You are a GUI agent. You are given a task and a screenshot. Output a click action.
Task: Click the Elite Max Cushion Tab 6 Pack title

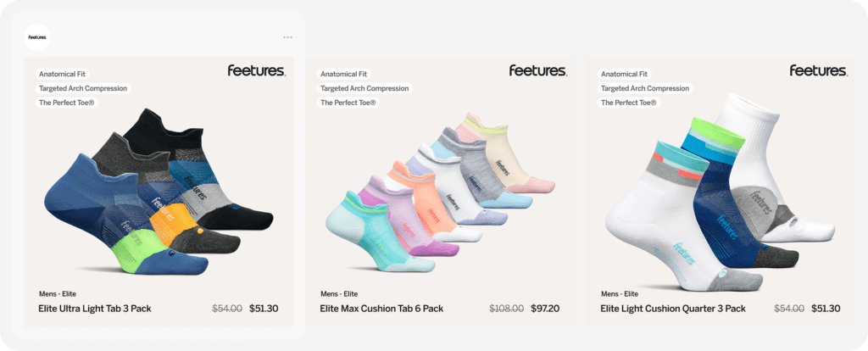pos(381,309)
